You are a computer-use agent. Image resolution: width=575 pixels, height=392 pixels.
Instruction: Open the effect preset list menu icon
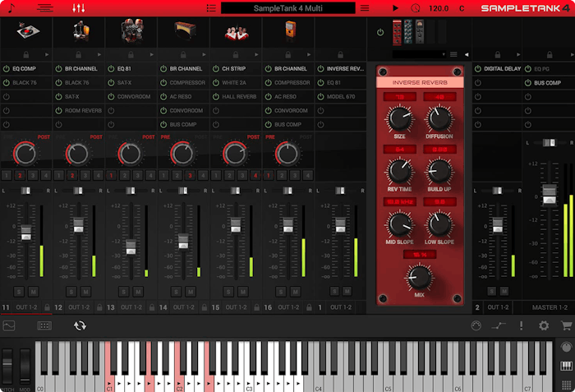pyautogui.click(x=453, y=54)
